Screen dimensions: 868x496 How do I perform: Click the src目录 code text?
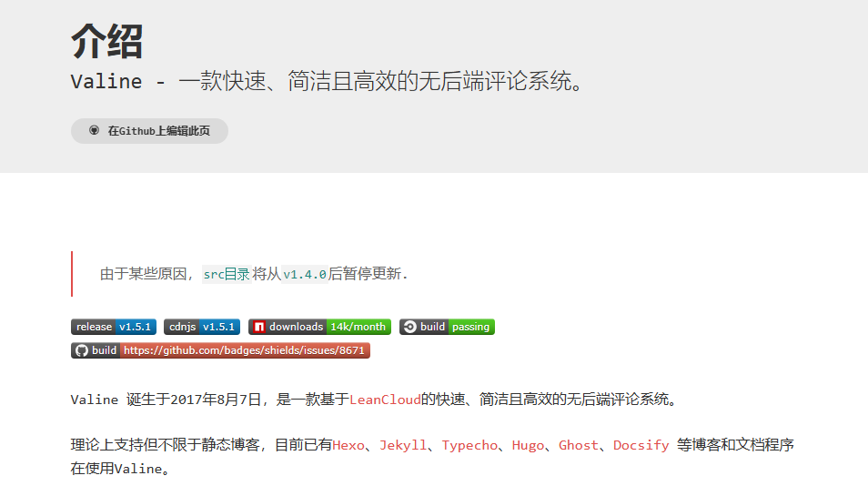pos(227,274)
